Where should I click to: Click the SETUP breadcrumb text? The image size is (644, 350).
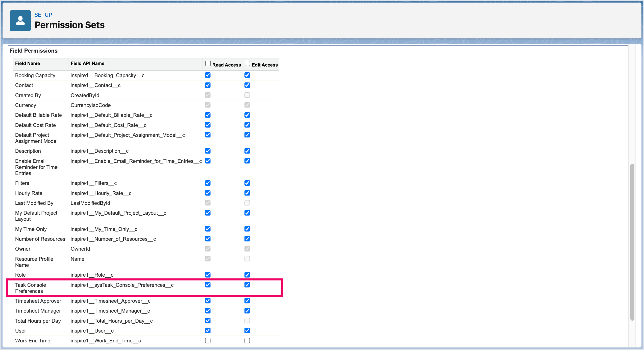click(43, 15)
